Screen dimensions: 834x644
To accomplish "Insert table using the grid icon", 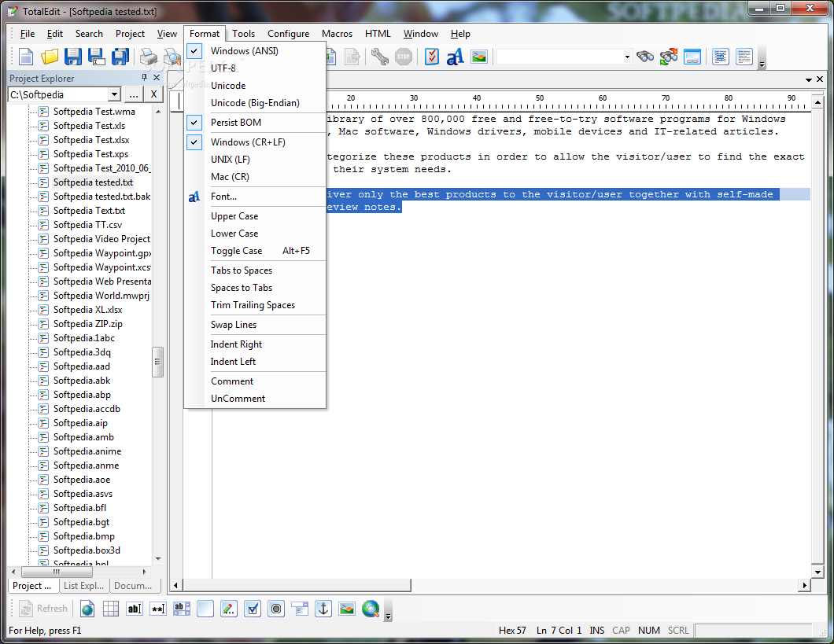I will pos(111,609).
